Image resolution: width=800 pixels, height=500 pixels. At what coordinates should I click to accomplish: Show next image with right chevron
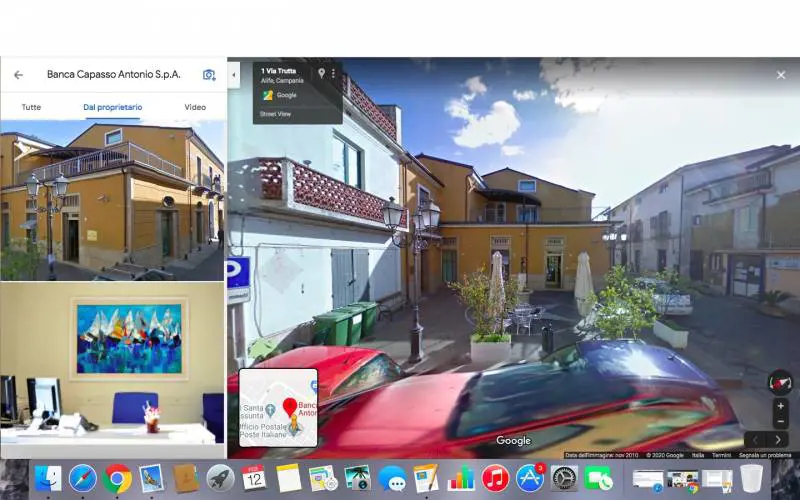[778, 440]
